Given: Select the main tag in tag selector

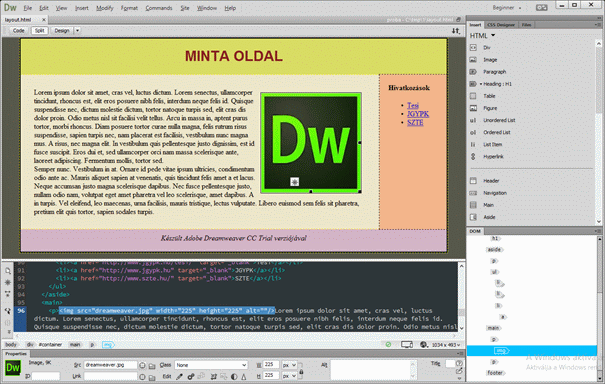Looking at the screenshot, I should click(75, 345).
